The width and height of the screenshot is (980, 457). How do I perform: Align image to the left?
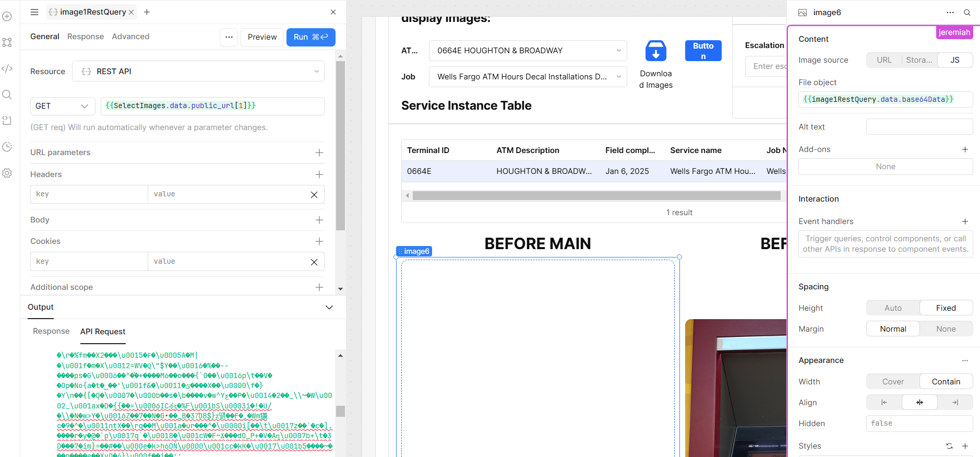click(884, 403)
